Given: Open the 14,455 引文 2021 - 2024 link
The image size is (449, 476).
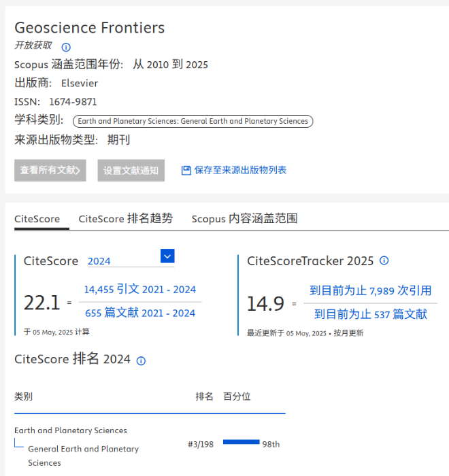Looking at the screenshot, I should pyautogui.click(x=140, y=289).
